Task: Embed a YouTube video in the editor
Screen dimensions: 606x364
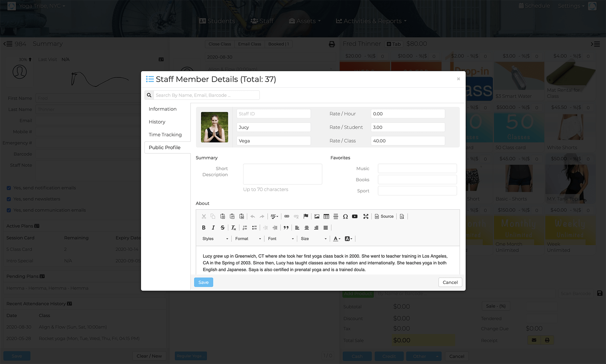Action: pos(355,216)
